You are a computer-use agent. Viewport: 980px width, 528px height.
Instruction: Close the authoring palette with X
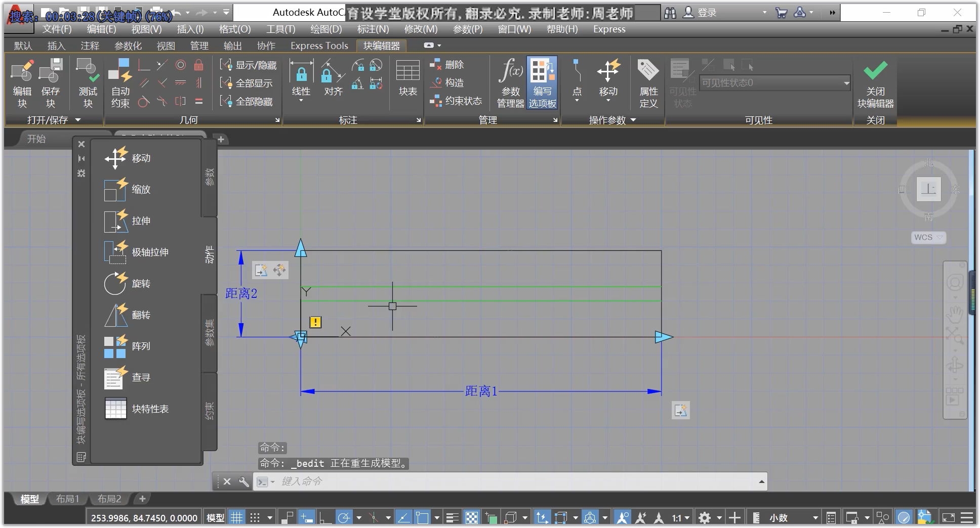click(x=81, y=144)
